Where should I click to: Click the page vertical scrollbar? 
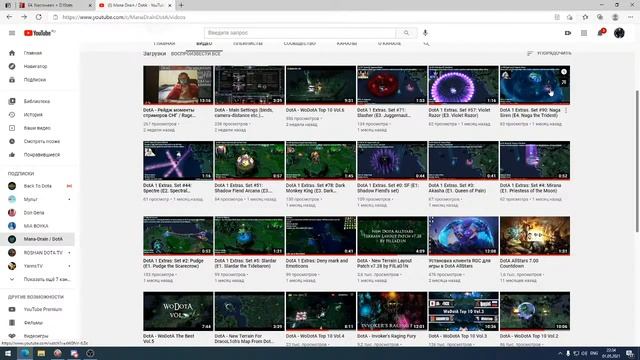point(637,161)
